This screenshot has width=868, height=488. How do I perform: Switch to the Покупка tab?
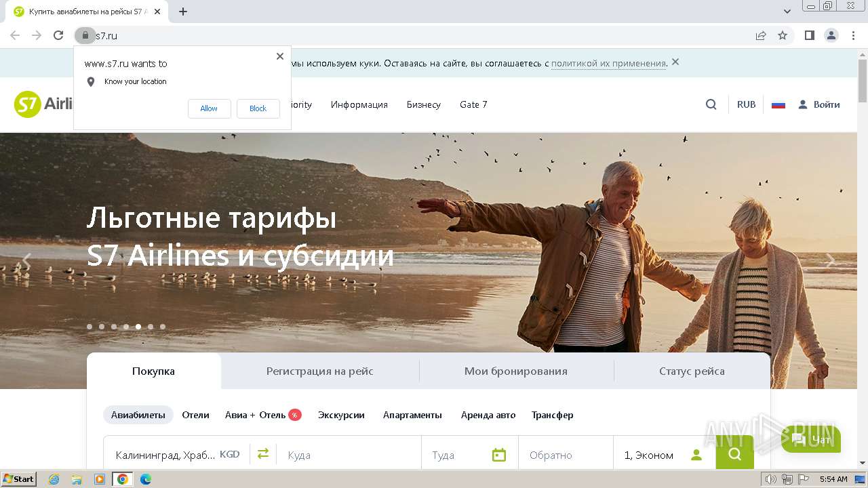tap(154, 371)
